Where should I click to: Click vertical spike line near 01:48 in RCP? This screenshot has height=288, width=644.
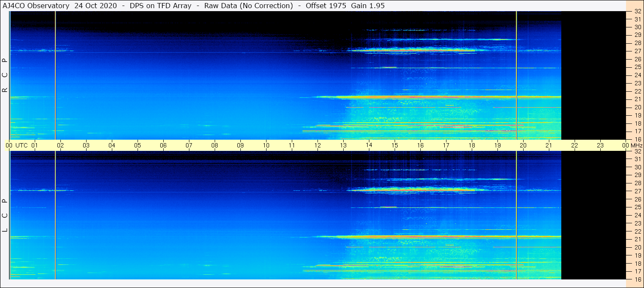(x=55, y=75)
